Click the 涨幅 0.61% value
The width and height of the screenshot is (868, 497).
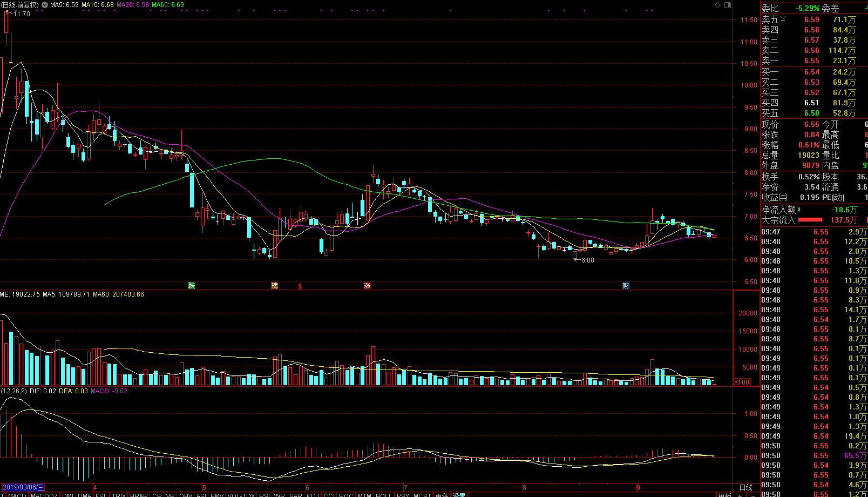pos(809,145)
